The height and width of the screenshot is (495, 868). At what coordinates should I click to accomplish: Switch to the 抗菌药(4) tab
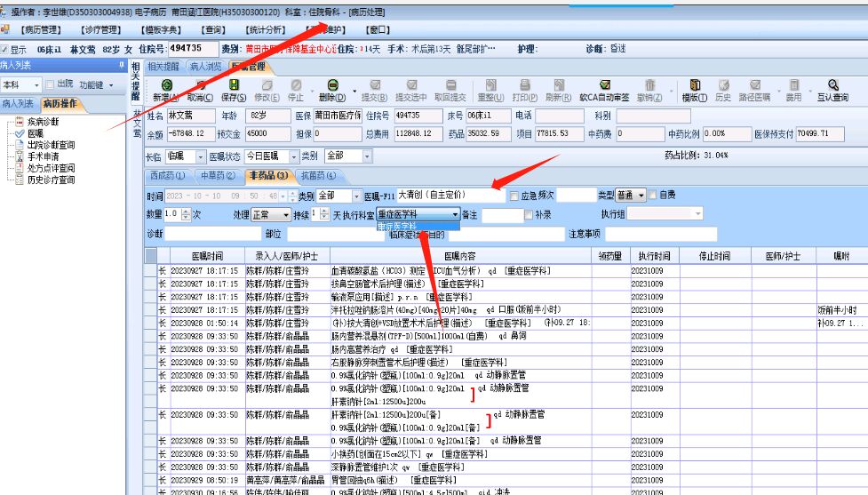click(318, 176)
